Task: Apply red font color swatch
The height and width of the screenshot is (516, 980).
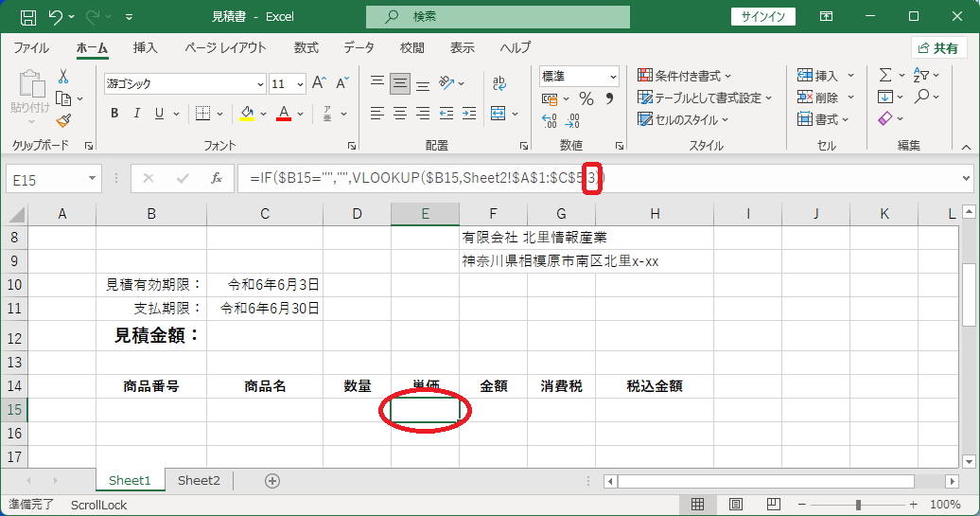Action: (x=284, y=114)
